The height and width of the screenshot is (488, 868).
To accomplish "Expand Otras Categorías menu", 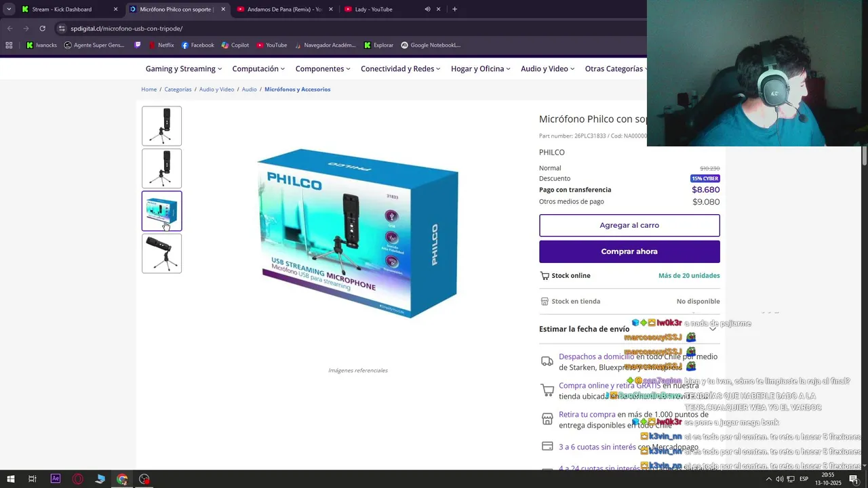I will [x=616, y=69].
